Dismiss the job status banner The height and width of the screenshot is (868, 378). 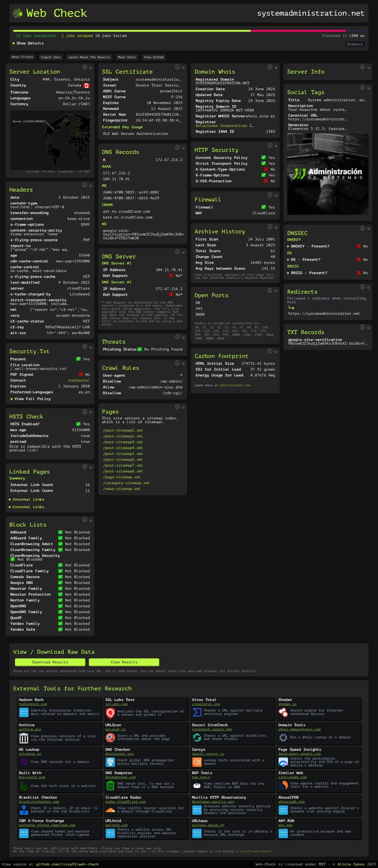(x=355, y=44)
